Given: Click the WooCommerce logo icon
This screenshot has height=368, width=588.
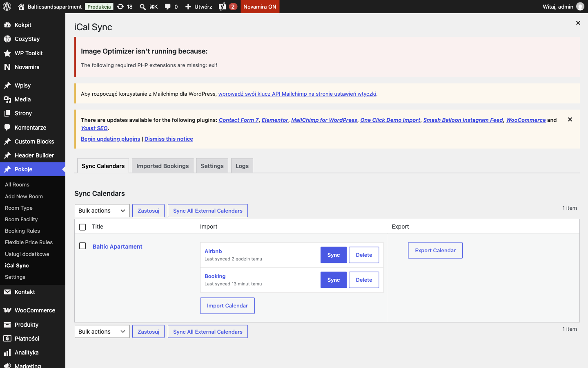Looking at the screenshot, I should point(7,310).
